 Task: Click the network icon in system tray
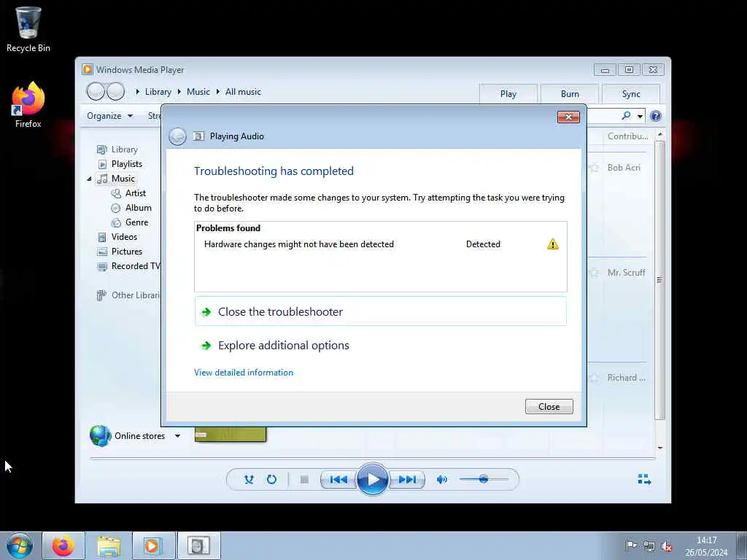(649, 545)
